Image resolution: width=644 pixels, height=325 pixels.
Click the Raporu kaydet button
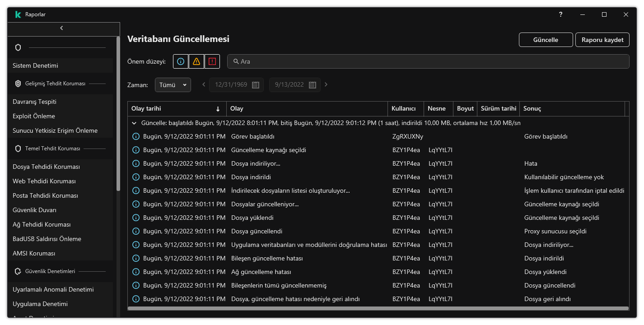[x=602, y=40]
